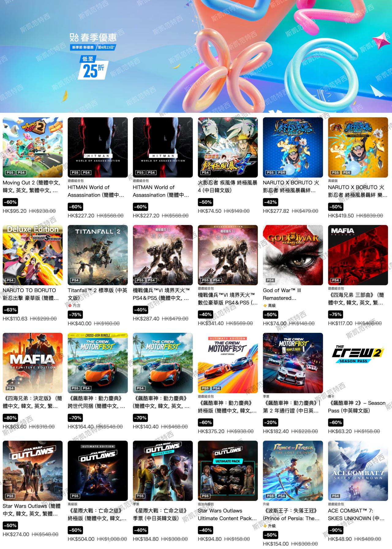This screenshot has height=549, width=392.
Task: Open The Crew 2 Season Pass artwork
Action: pyautogui.click(x=358, y=363)
